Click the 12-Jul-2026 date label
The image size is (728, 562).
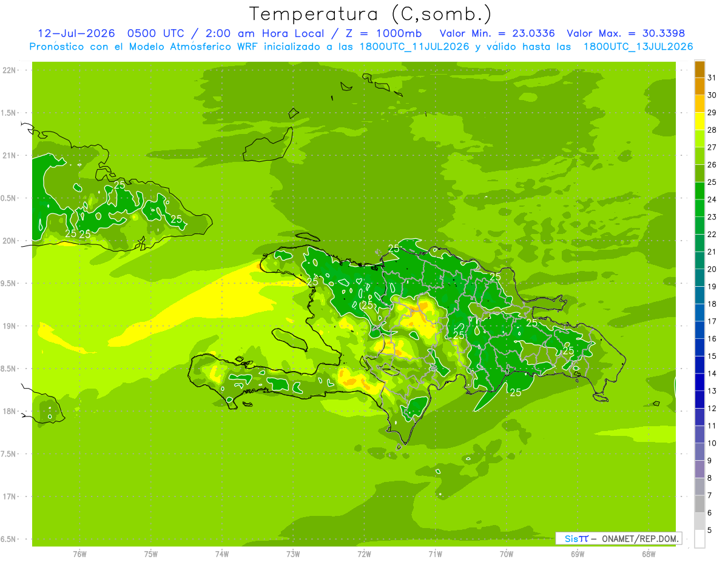point(76,33)
